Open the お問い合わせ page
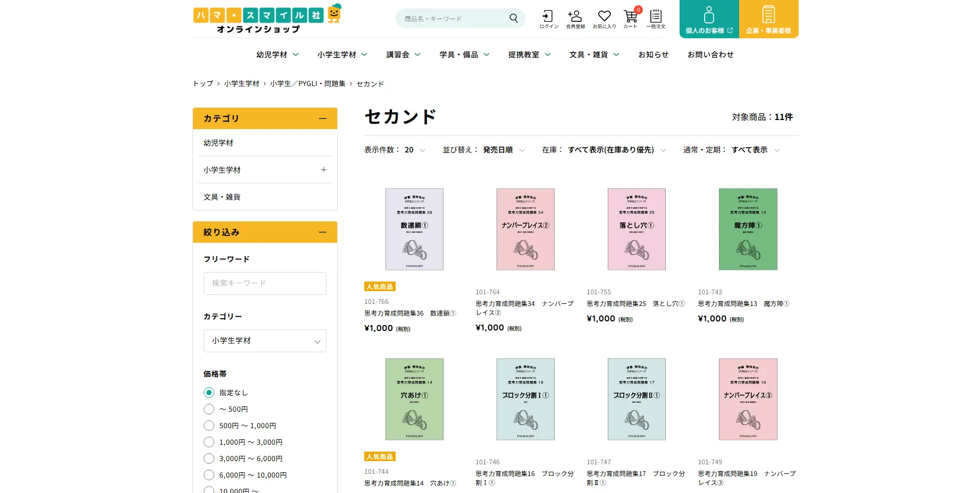Image resolution: width=980 pixels, height=493 pixels. click(710, 55)
